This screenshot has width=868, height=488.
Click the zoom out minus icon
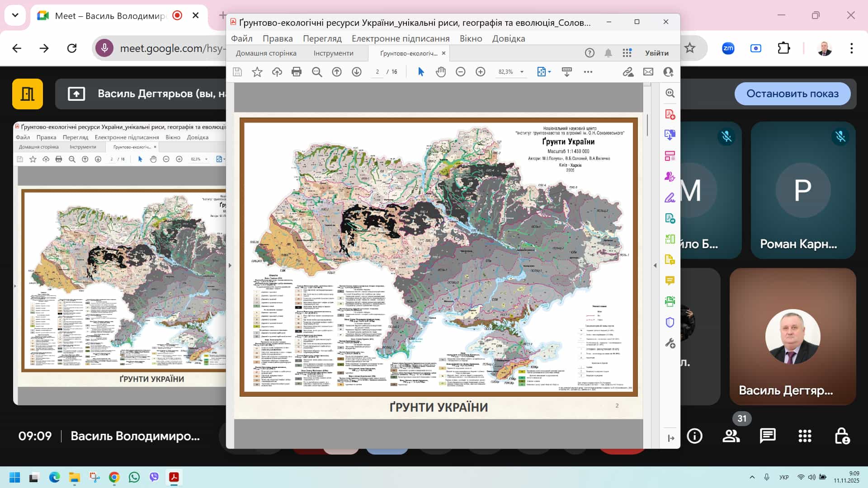461,72
